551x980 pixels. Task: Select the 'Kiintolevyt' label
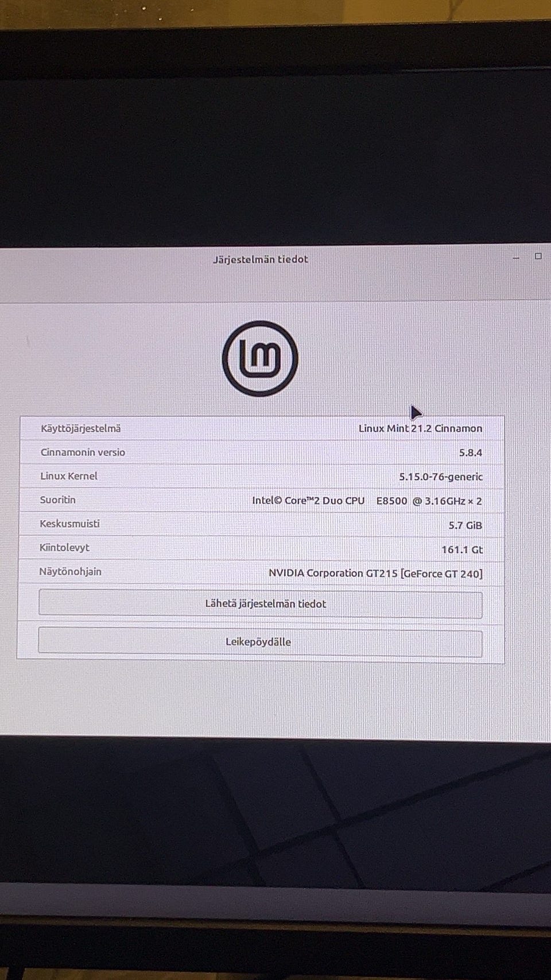click(x=64, y=548)
